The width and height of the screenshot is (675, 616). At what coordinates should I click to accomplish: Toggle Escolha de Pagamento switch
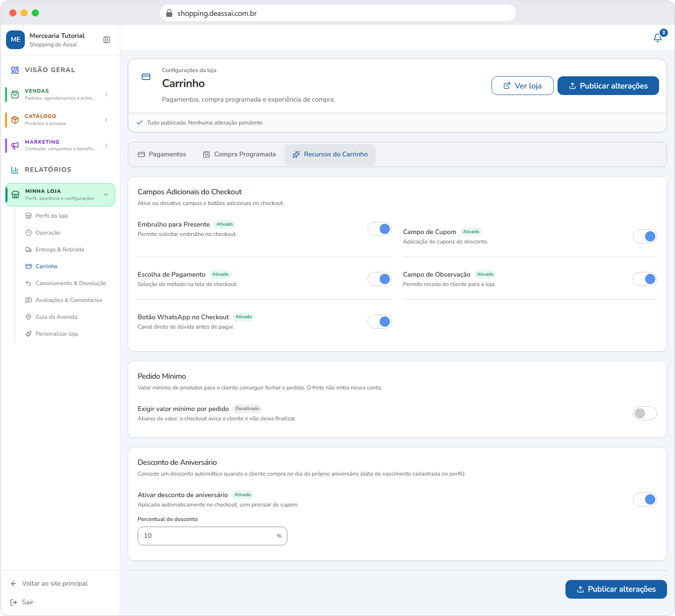coord(380,279)
